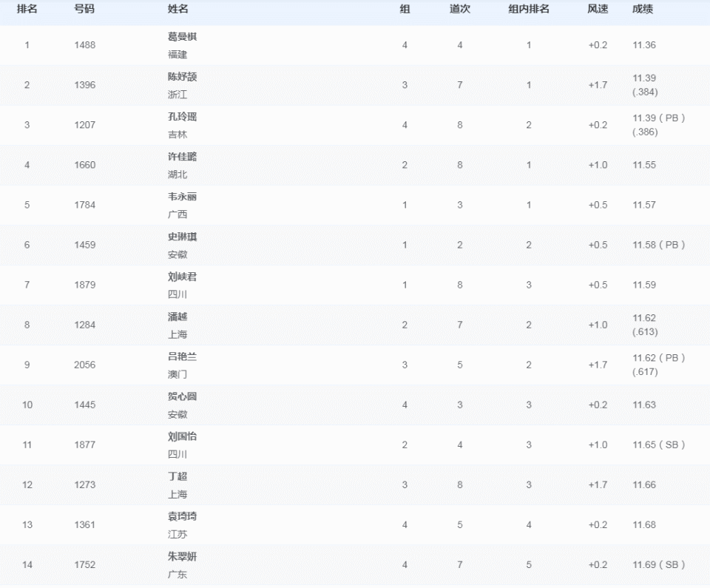Click bib number 1488 of the winner
Screen dimensions: 710x588
[x=85, y=44]
